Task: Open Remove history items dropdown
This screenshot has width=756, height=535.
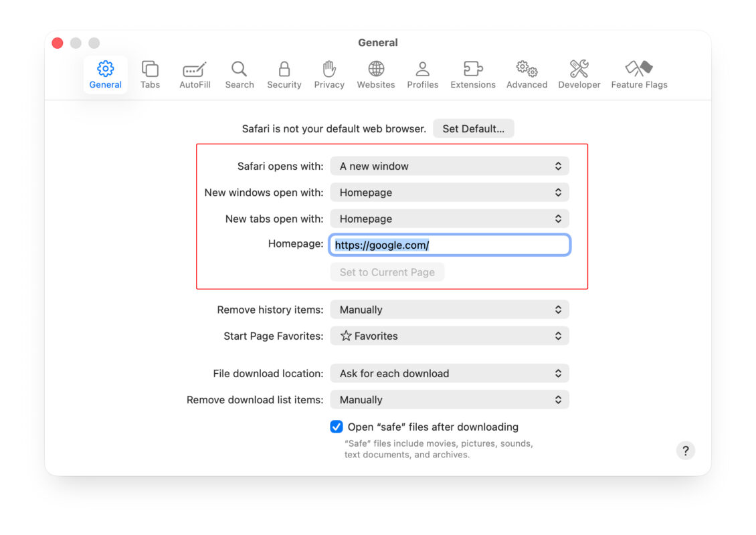Action: click(x=450, y=310)
